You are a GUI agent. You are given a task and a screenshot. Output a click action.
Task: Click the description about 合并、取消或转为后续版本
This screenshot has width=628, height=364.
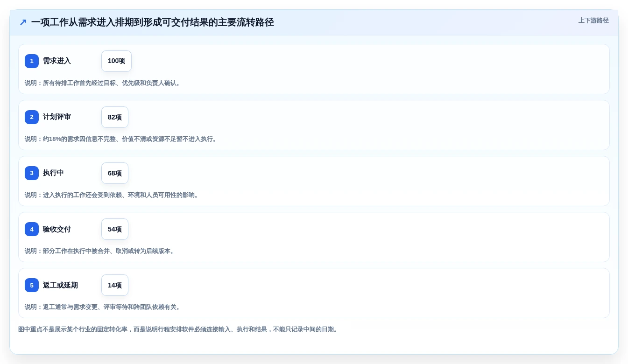100,251
